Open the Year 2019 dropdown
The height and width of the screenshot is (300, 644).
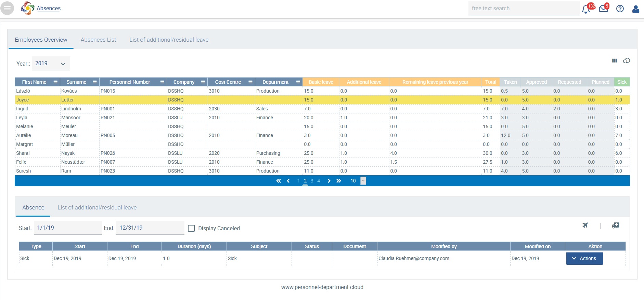coord(51,64)
